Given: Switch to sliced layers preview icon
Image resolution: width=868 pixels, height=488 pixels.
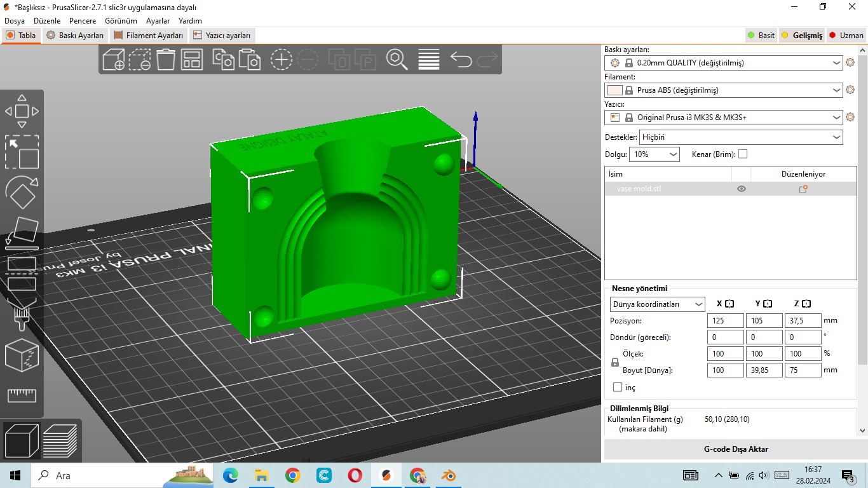Looking at the screenshot, I should [x=60, y=440].
